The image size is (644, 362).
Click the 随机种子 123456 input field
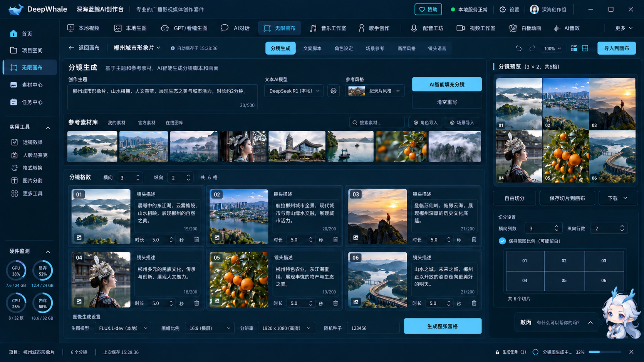pos(373,328)
